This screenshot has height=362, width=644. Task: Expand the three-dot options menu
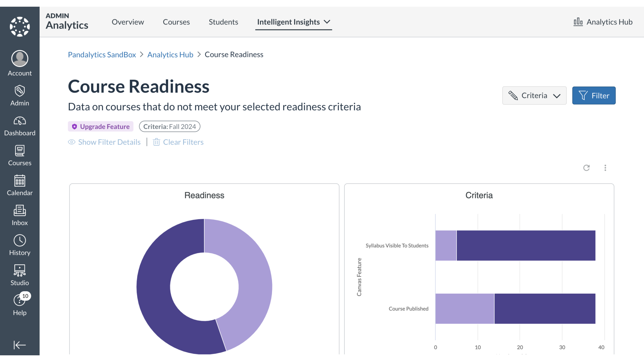click(x=605, y=168)
